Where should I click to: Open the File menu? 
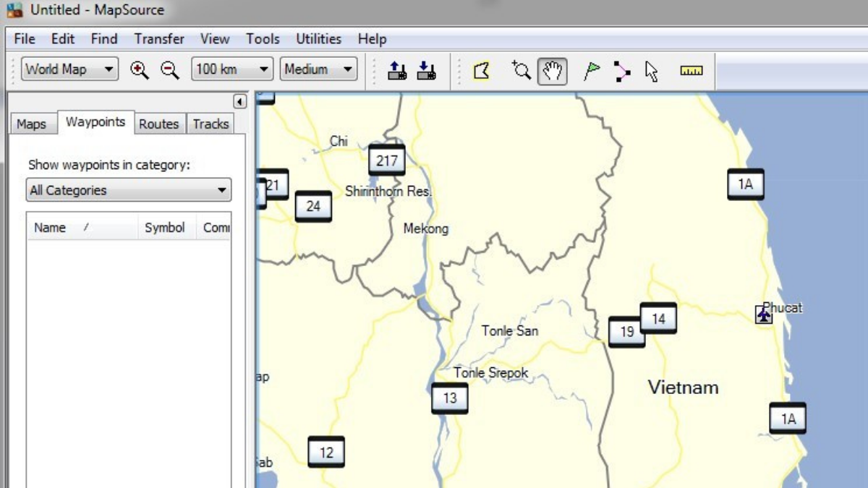[x=25, y=39]
